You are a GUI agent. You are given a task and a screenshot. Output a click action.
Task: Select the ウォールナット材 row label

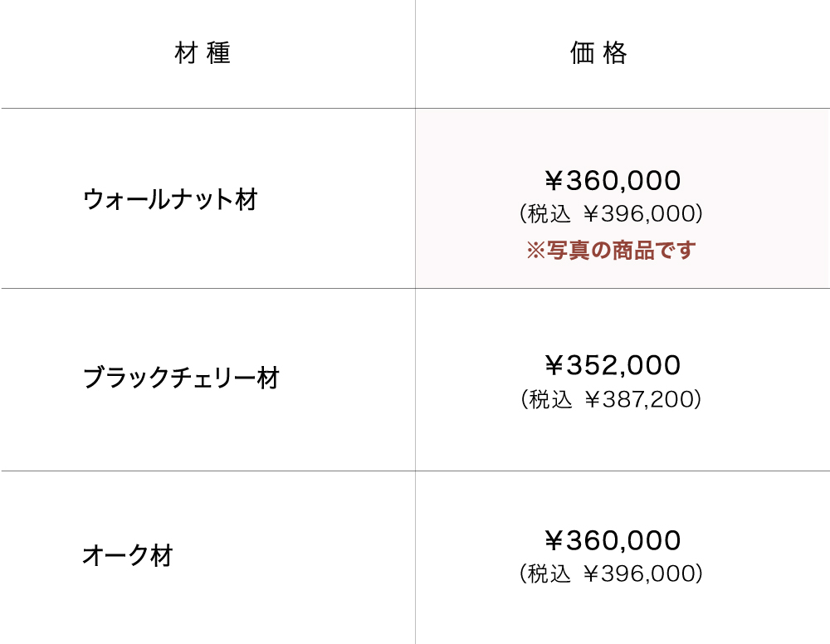pyautogui.click(x=171, y=200)
